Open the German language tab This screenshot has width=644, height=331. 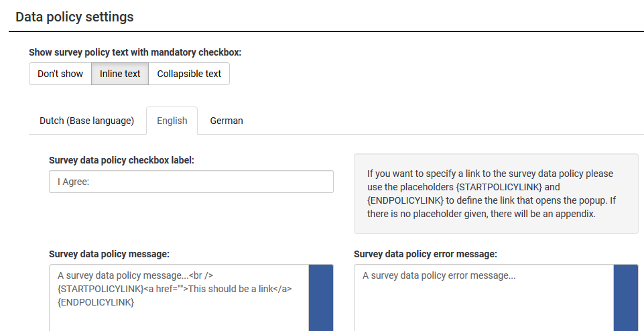tap(227, 121)
